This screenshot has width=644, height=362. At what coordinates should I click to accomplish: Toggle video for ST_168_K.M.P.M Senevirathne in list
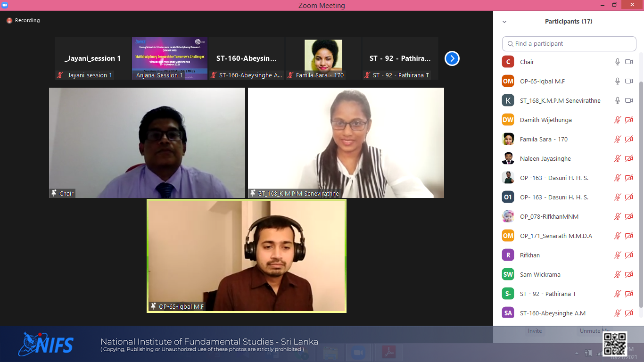click(628, 100)
